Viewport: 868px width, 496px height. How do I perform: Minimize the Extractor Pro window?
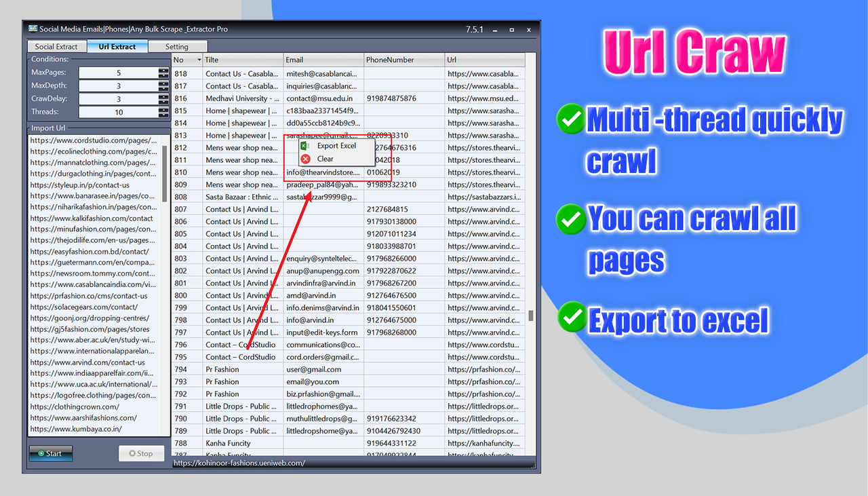(494, 29)
